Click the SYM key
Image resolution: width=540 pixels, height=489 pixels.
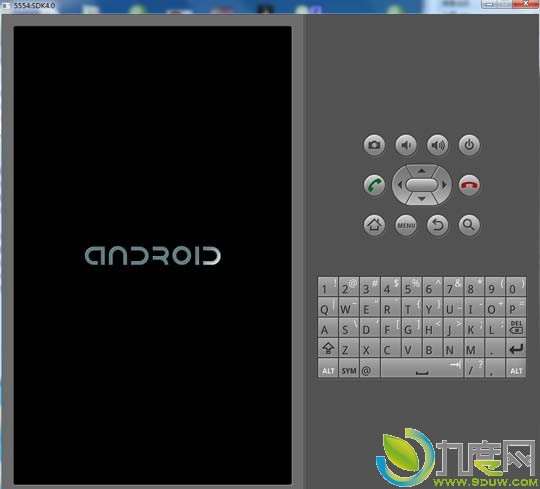click(x=349, y=369)
